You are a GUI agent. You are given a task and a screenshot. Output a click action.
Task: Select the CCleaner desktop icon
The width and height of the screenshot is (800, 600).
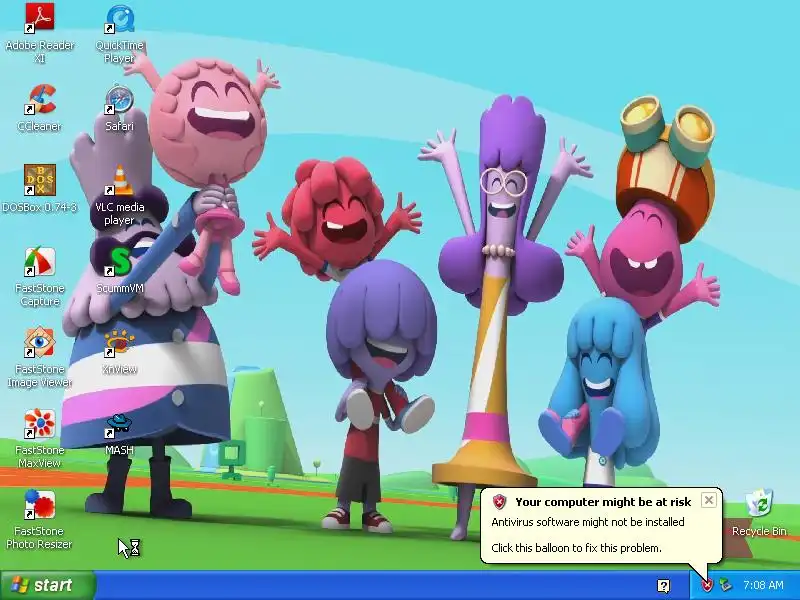pos(40,100)
